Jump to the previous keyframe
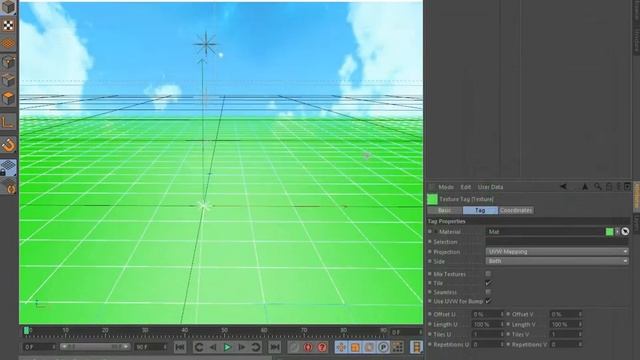Screen dimensions: 640x360 pos(199,347)
